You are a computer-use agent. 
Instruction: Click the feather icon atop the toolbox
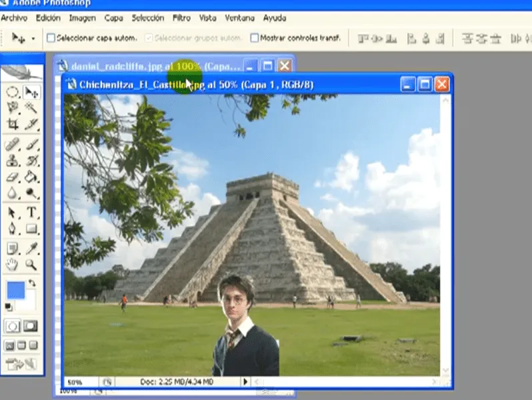22,72
